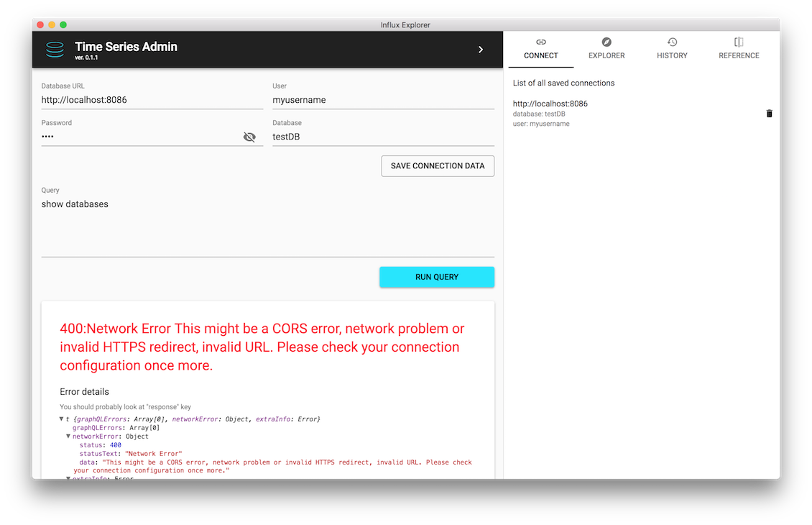This screenshot has width=812, height=525.
Task: Click the Influx Explorer window title
Action: pyautogui.click(x=405, y=25)
